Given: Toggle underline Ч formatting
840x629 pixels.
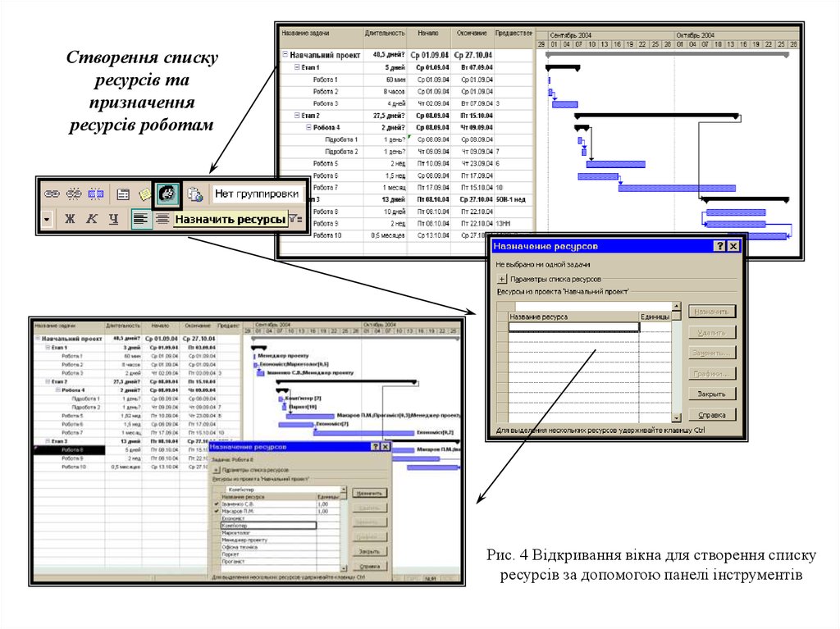Looking at the screenshot, I should 113,219.
